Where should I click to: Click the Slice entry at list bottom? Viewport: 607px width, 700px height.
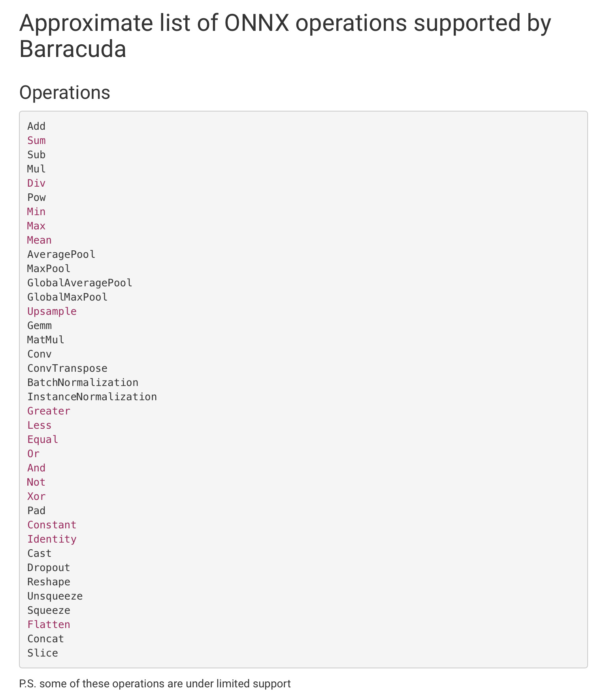43,653
